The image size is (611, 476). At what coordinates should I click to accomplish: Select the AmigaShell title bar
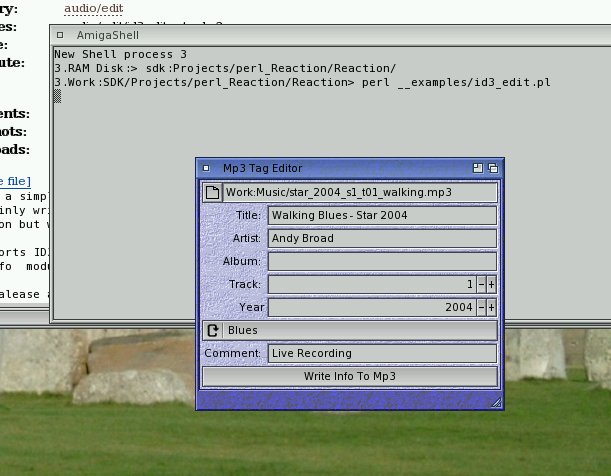(330, 35)
